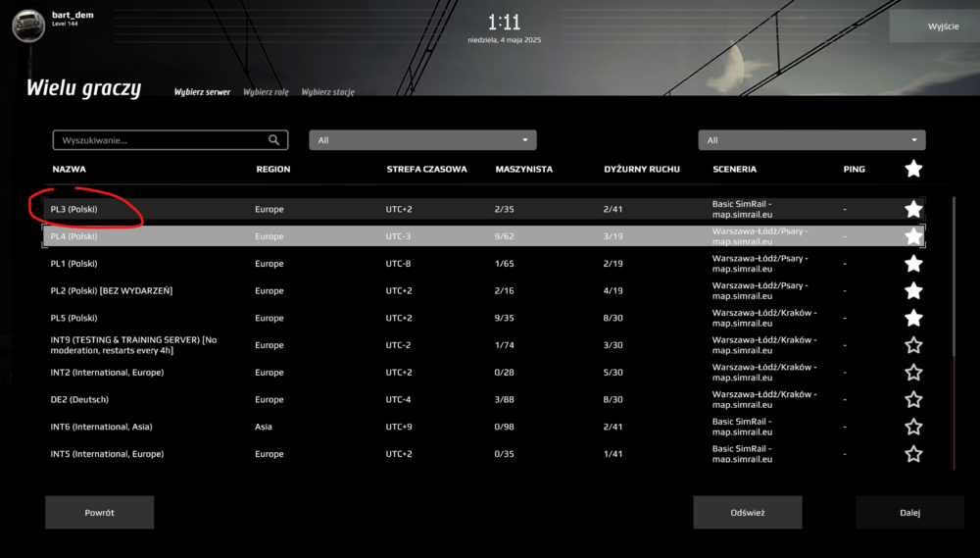
Task: Go to the Wybierz rolę step
Action: [x=266, y=92]
